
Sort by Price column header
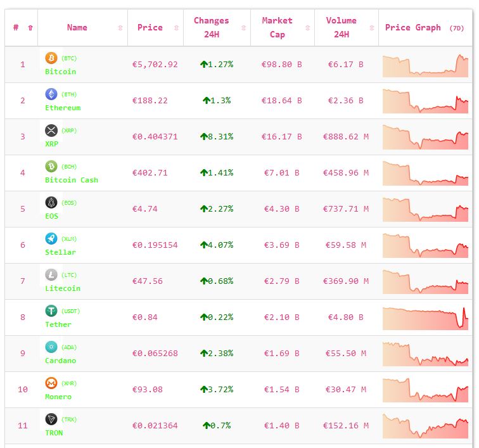tap(150, 28)
